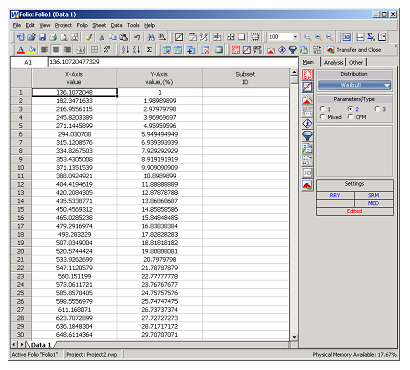The width and height of the screenshot is (410, 370).
Task: Click the MED setting link
Action: [x=374, y=203]
